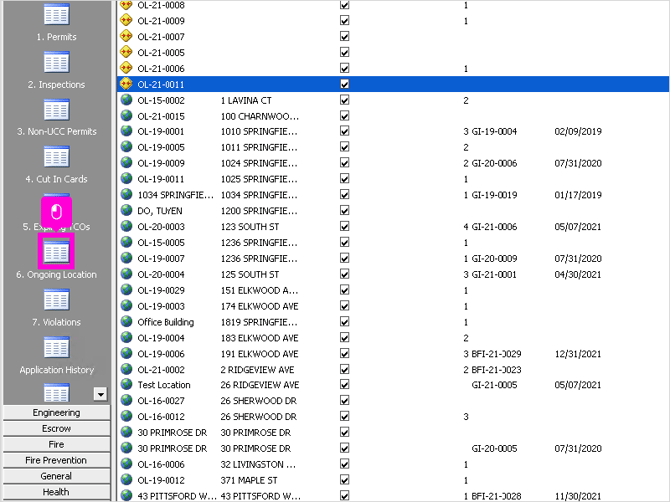Click the globe icon beside OL-19-0029
The width and height of the screenshot is (670, 502).
[126, 290]
